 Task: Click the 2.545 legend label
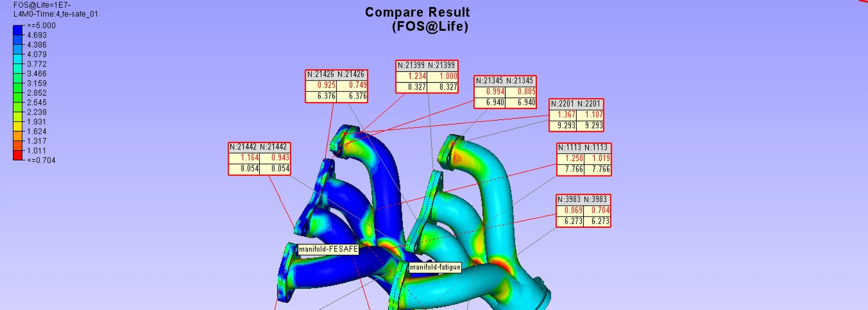point(37,103)
